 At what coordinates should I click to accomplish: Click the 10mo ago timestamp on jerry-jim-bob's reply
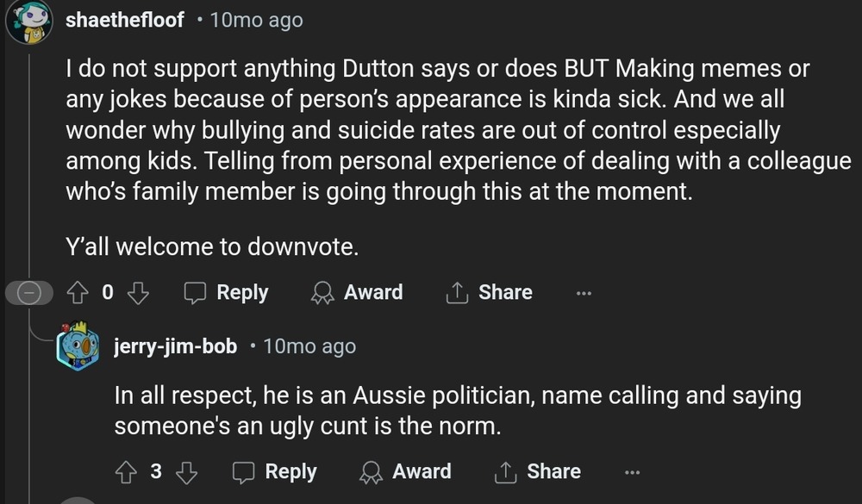(x=309, y=347)
